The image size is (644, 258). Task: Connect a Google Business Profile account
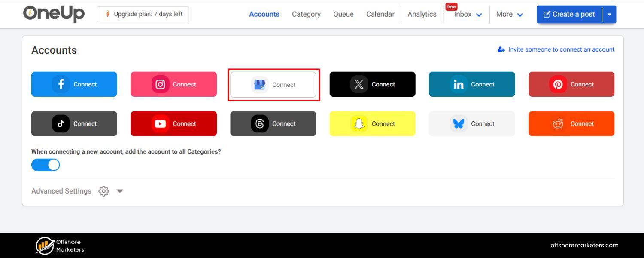(273, 84)
